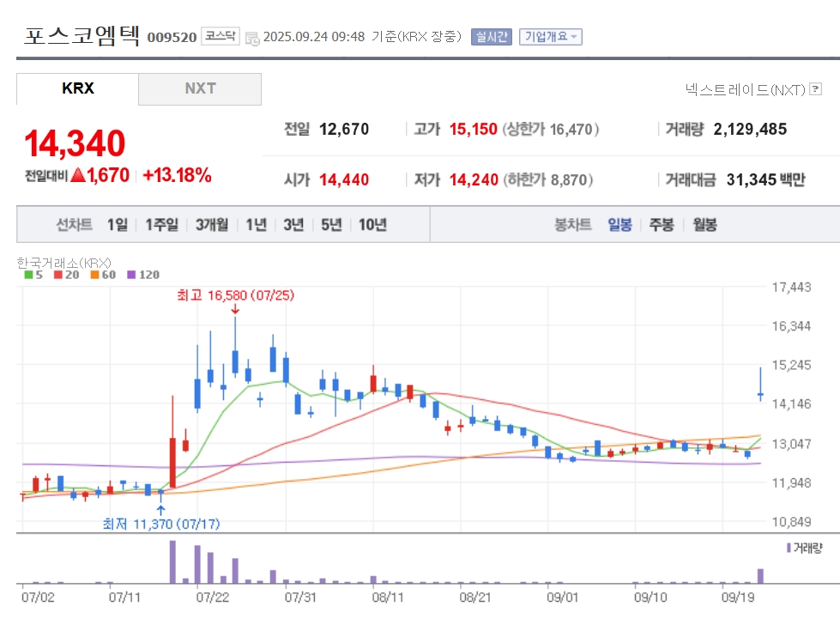
Task: Click the trading value 31,345 백만
Action: [765, 179]
